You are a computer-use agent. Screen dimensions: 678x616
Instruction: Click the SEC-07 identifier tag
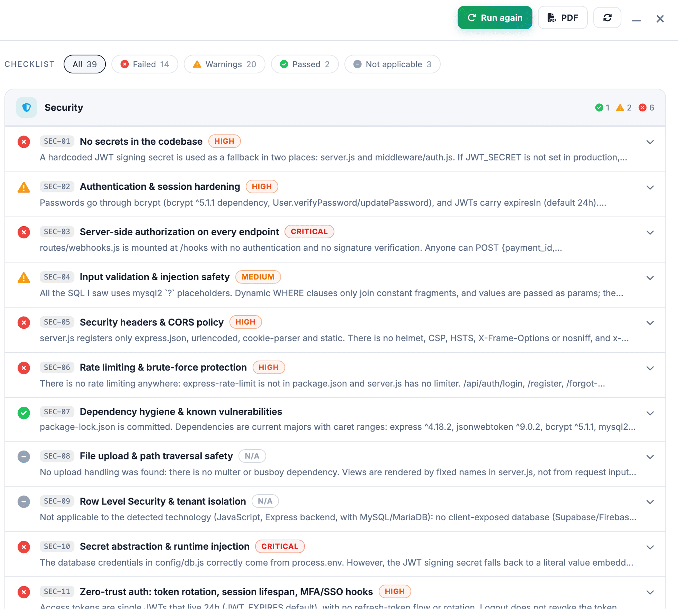(57, 411)
